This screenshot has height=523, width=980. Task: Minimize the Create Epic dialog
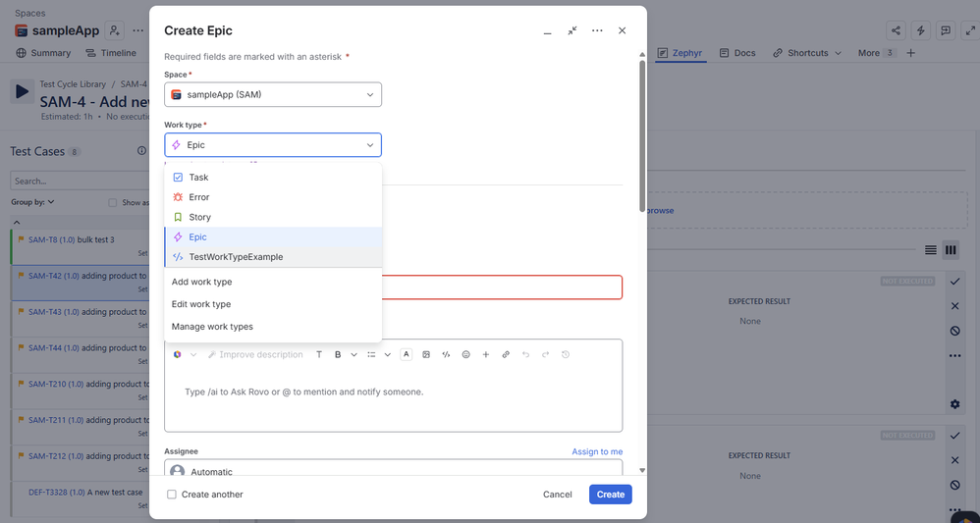coord(548,30)
